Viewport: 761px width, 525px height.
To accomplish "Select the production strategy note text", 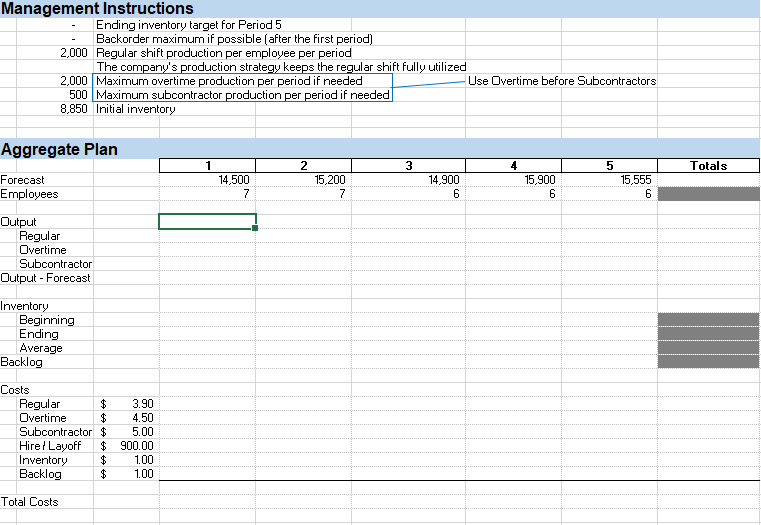I will click(x=281, y=67).
